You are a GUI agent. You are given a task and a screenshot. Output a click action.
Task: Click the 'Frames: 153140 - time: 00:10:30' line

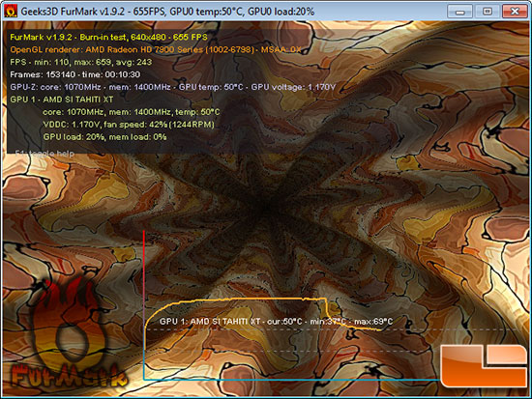click(x=75, y=74)
